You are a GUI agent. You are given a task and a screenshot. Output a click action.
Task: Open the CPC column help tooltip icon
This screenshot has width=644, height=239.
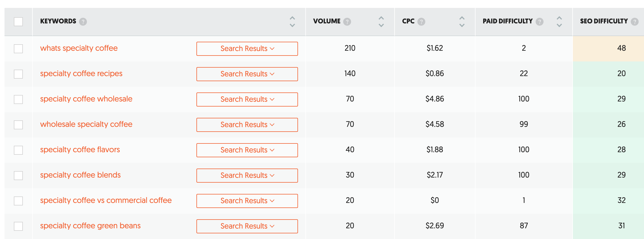coord(421,22)
